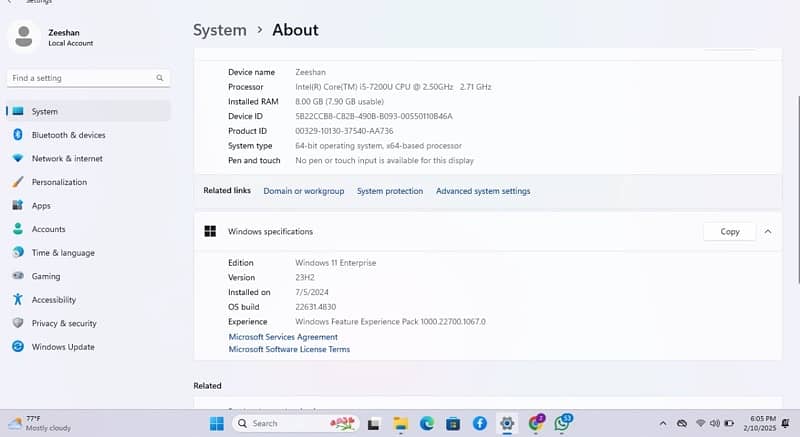Click the System breadcrumb in header

point(220,30)
